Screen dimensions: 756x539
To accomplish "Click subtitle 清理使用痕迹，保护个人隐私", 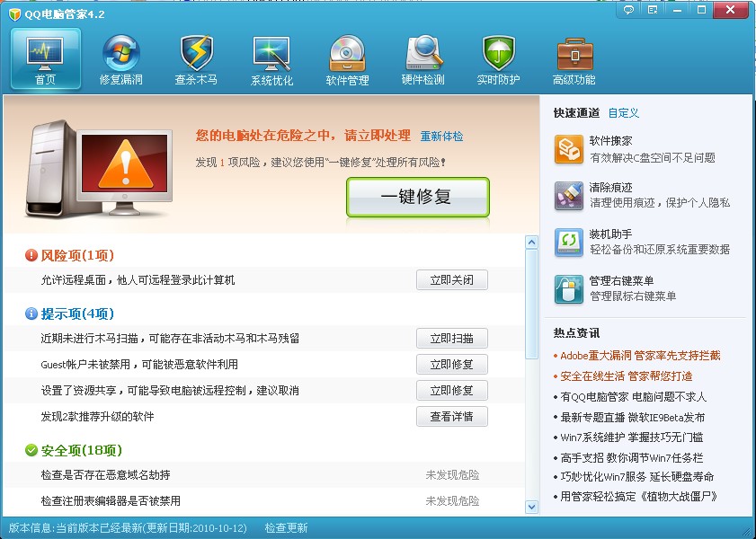I will pos(660,203).
